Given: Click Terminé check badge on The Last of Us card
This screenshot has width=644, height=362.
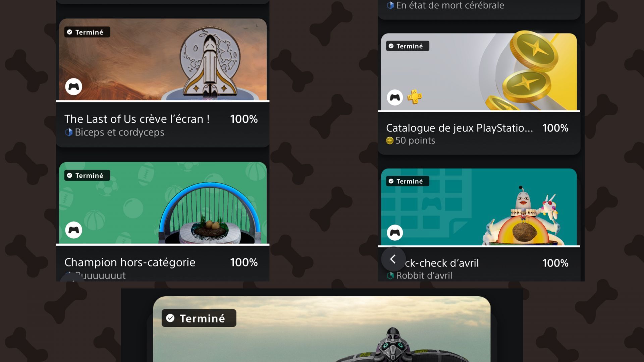Looking at the screenshot, I should pos(87,32).
